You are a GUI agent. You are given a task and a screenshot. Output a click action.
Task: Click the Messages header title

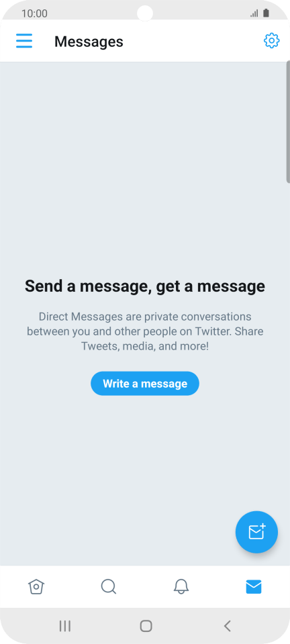89,42
